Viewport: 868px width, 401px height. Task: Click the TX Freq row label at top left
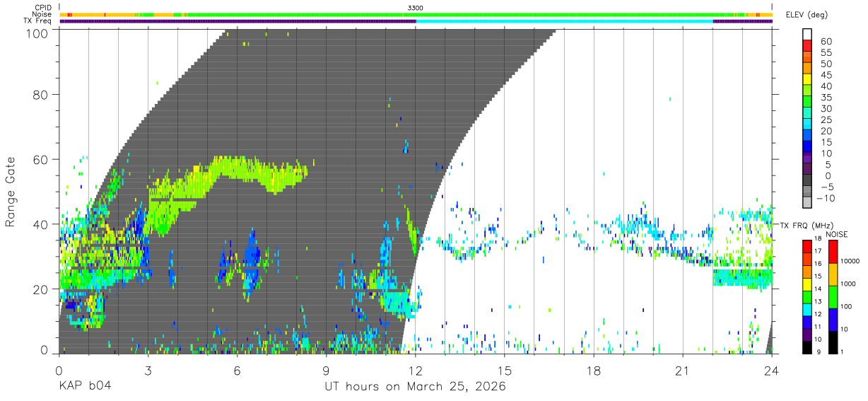click(x=38, y=21)
